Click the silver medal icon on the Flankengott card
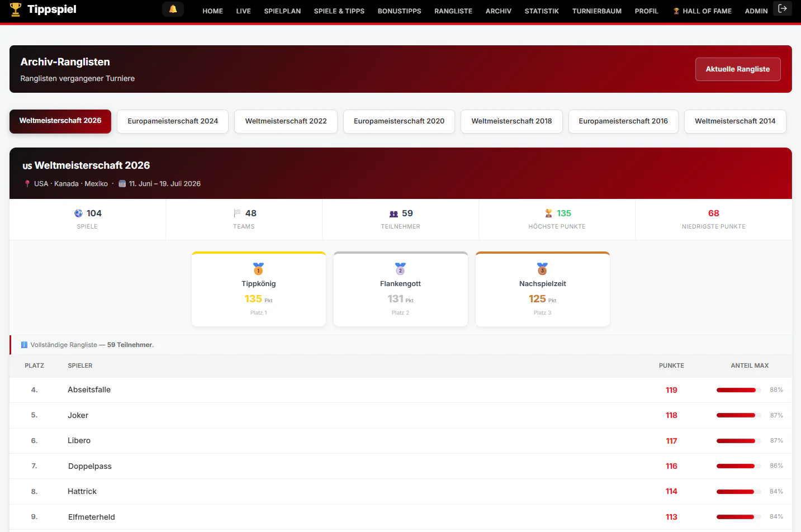 click(x=400, y=269)
